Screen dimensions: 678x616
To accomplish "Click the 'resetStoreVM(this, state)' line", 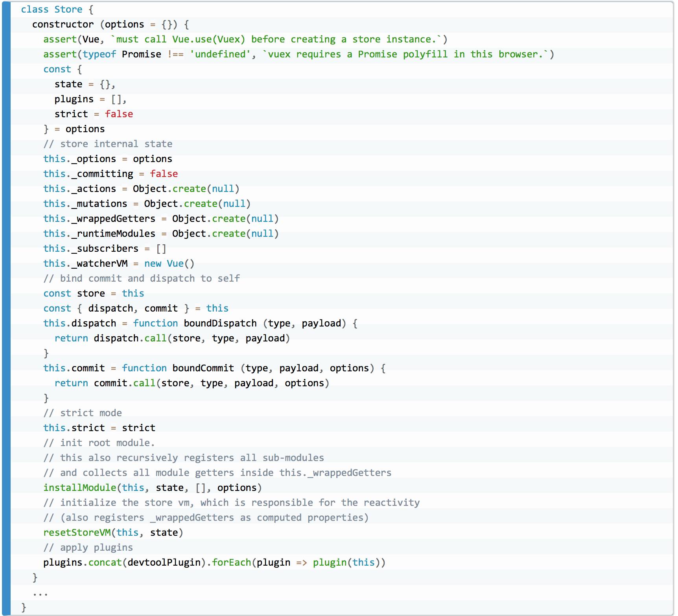I will tap(113, 533).
